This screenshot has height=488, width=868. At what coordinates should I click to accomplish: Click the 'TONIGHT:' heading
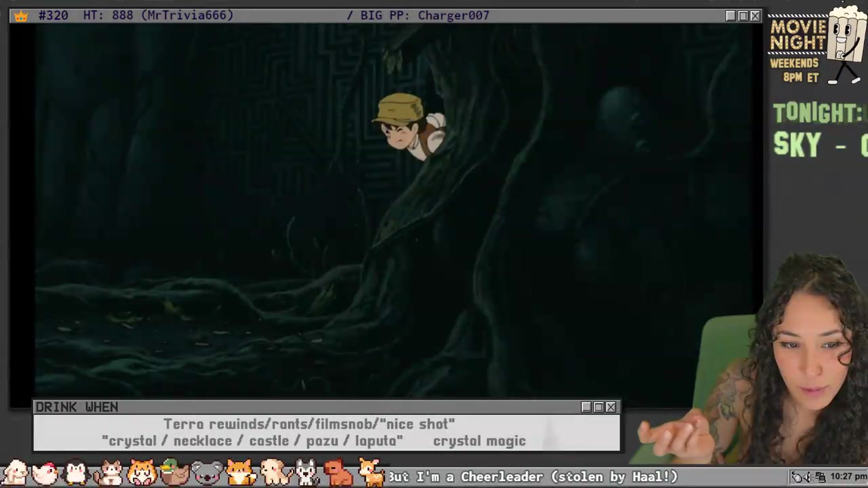(818, 113)
